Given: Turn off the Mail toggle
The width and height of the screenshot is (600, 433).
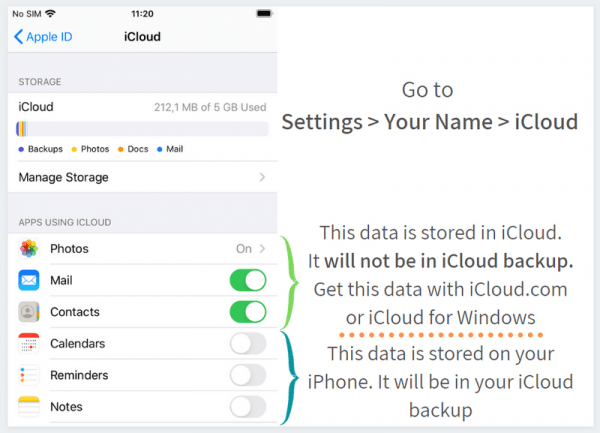Looking at the screenshot, I should tap(248, 280).
